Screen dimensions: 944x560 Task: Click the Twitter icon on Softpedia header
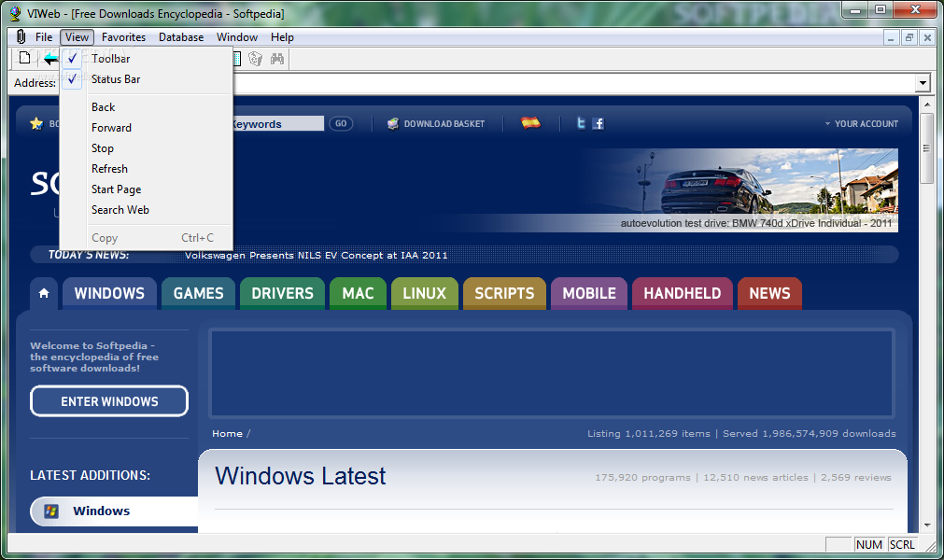(581, 123)
